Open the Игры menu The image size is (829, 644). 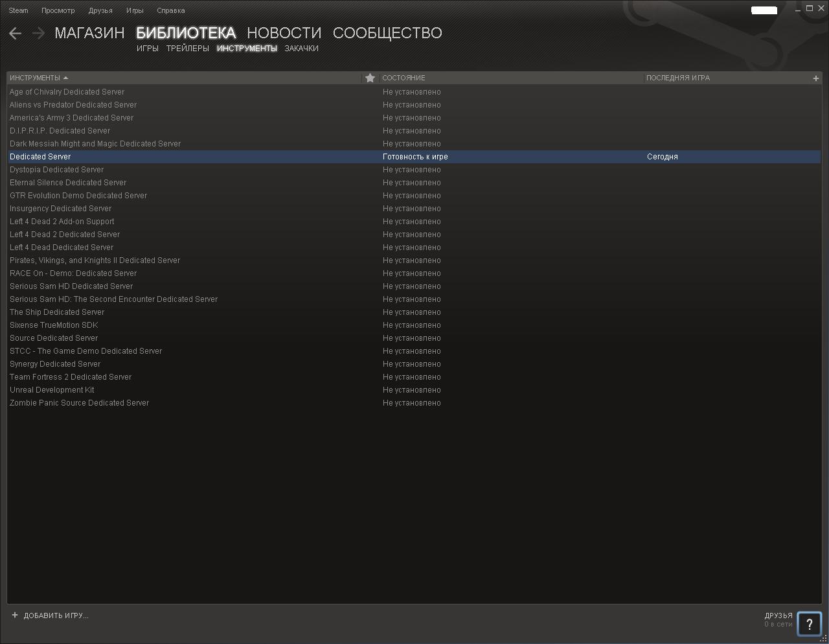[x=135, y=10]
